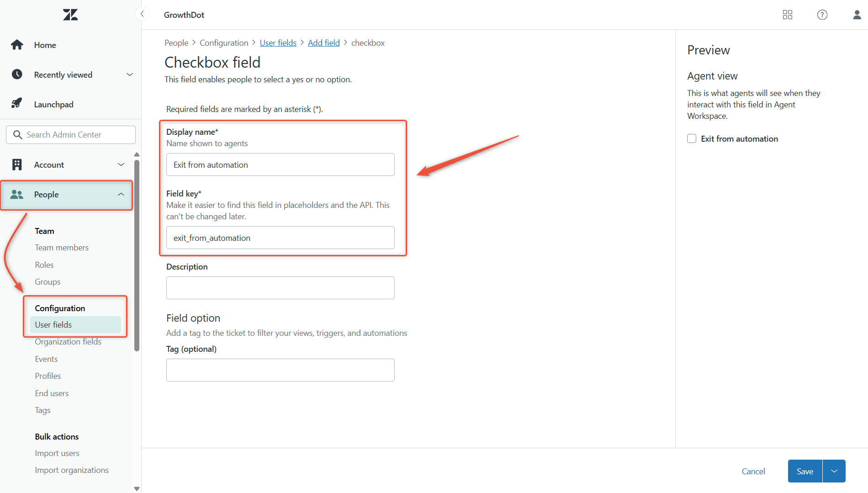Open the Account section icon
The image size is (868, 493).
click(17, 164)
